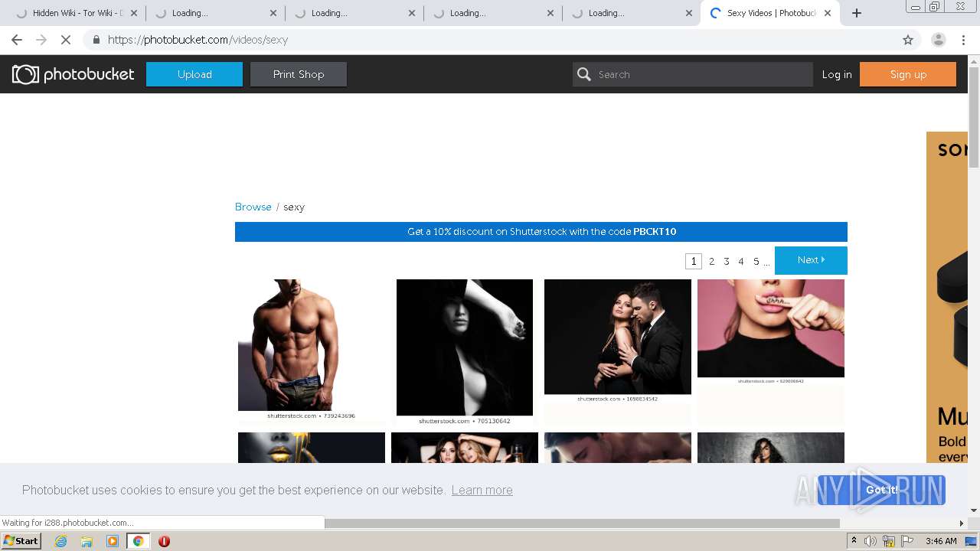Screen dimensions: 980x551
Task: Click the Photobucket logo
Action: [73, 74]
